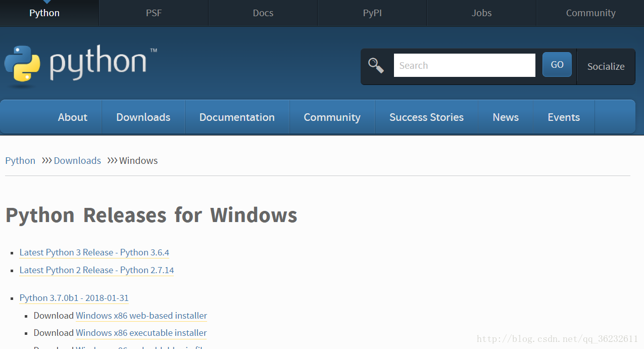644x349 pixels.
Task: Open the Events navigation menu
Action: click(564, 117)
